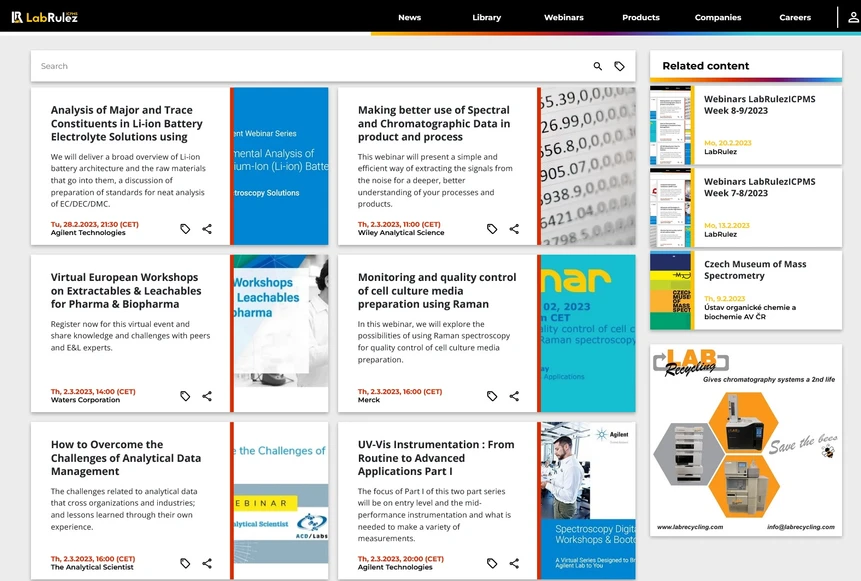Tag the Spectral and Chromatographic Data webinar
Viewport: 861px width, 581px height.
492,229
